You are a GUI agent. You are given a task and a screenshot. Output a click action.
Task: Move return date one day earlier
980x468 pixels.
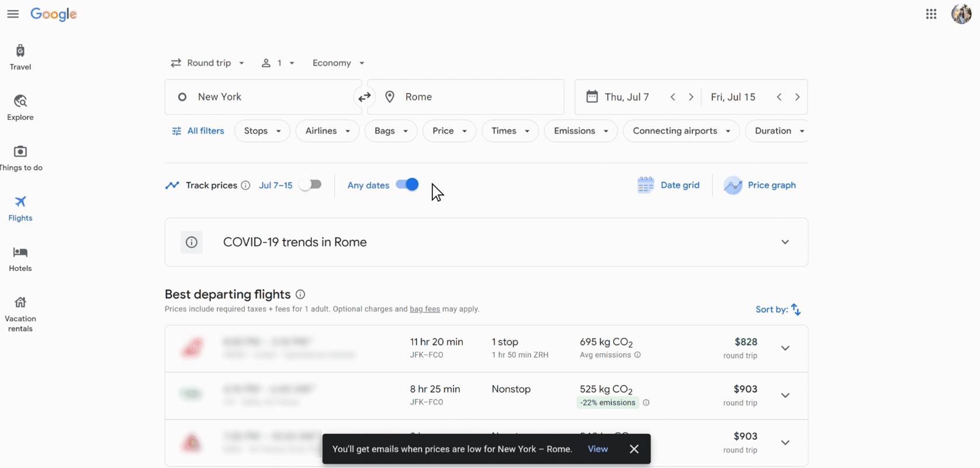pyautogui.click(x=779, y=97)
